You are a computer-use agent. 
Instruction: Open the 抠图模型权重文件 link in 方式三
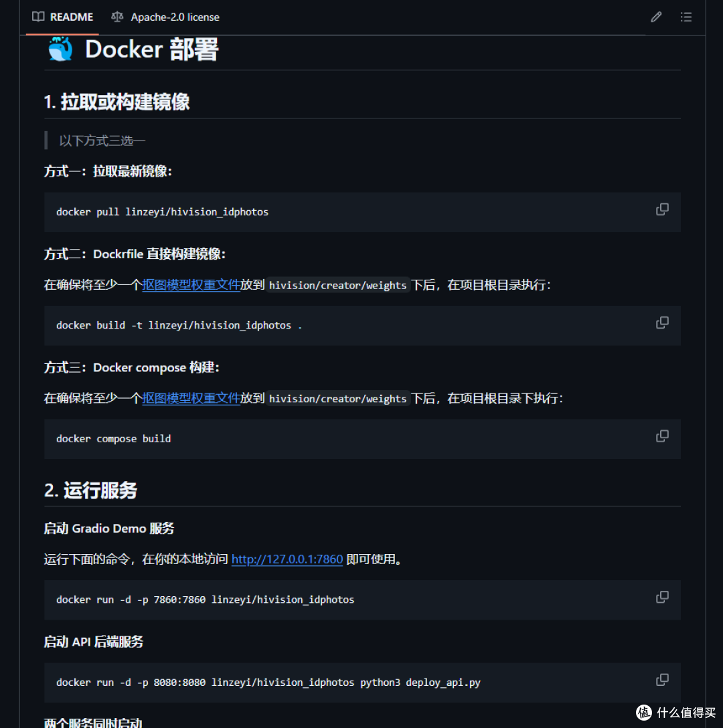pos(191,398)
